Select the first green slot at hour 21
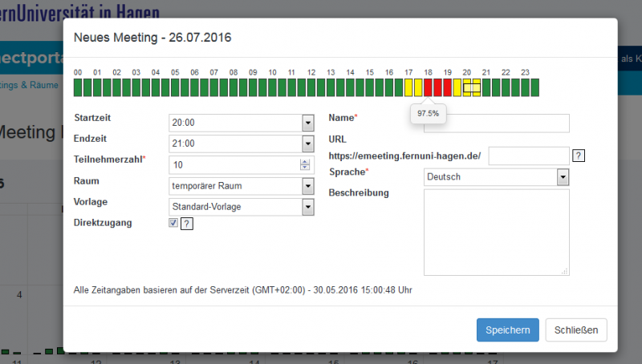 (x=486, y=87)
